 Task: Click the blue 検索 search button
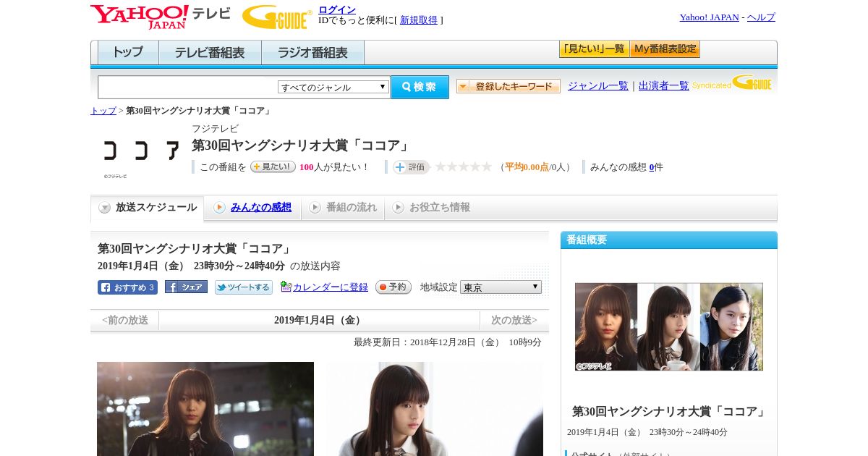click(420, 87)
